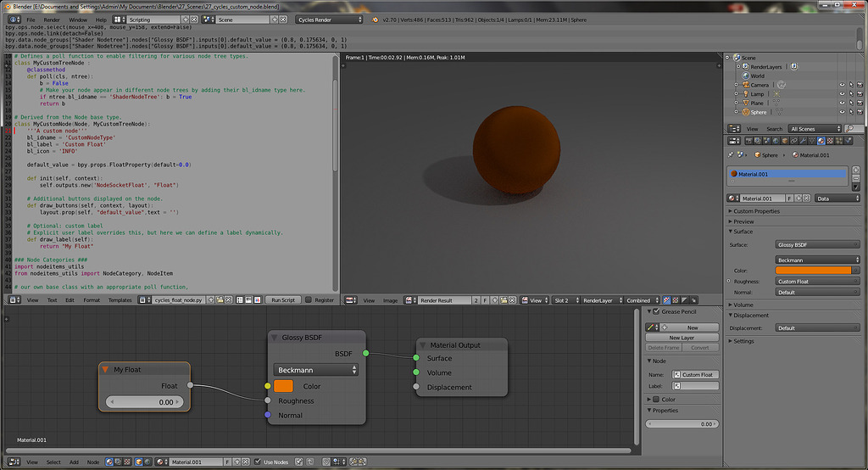The width and height of the screenshot is (868, 470).
Task: Unlink material X button in properties panel
Action: coord(807,198)
